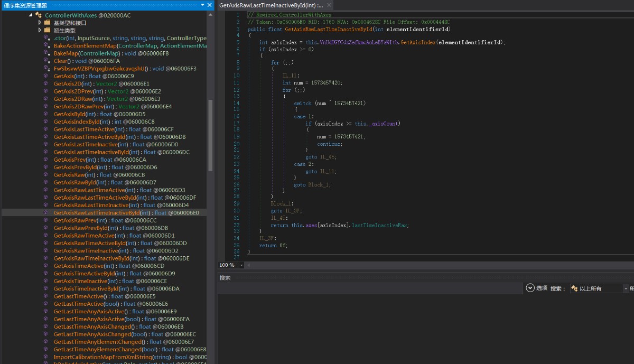This screenshot has width=634, height=364.
Task: Click the 基类型和接口 folder icon
Action: [x=47, y=23]
